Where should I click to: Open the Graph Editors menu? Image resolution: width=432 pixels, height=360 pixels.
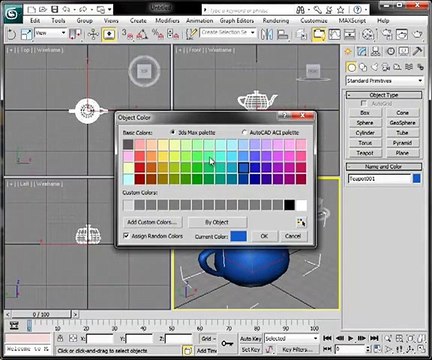click(237, 21)
